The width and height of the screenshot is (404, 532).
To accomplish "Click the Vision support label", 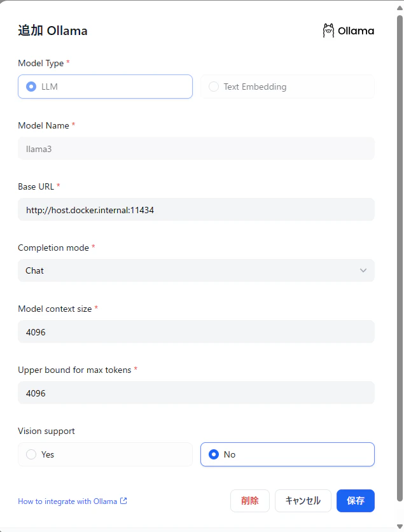I will tap(46, 431).
